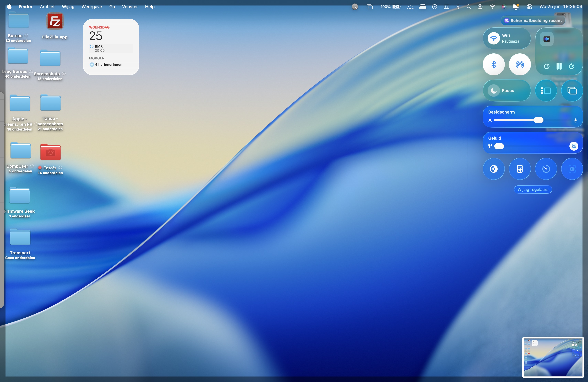
Task: Open Spotlight search in menu bar
Action: coord(469,7)
